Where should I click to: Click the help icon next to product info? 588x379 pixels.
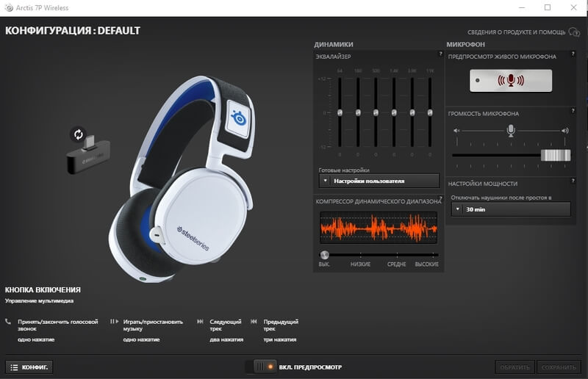tap(575, 32)
